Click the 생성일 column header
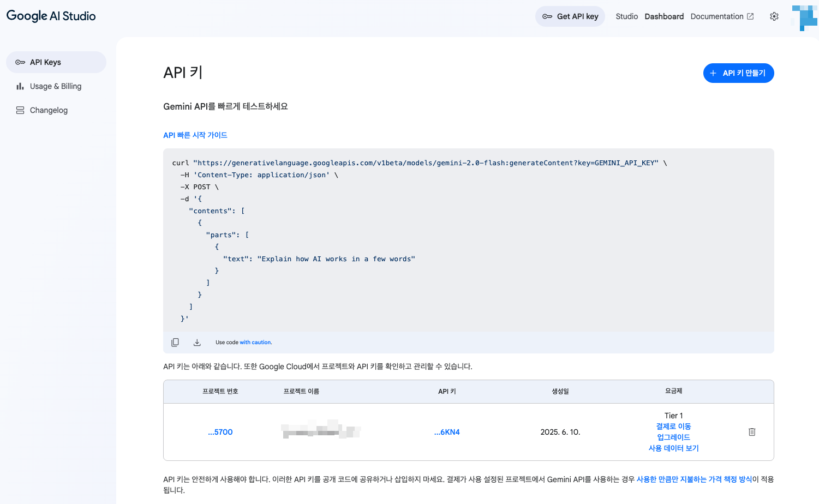The image size is (819, 504). [560, 392]
